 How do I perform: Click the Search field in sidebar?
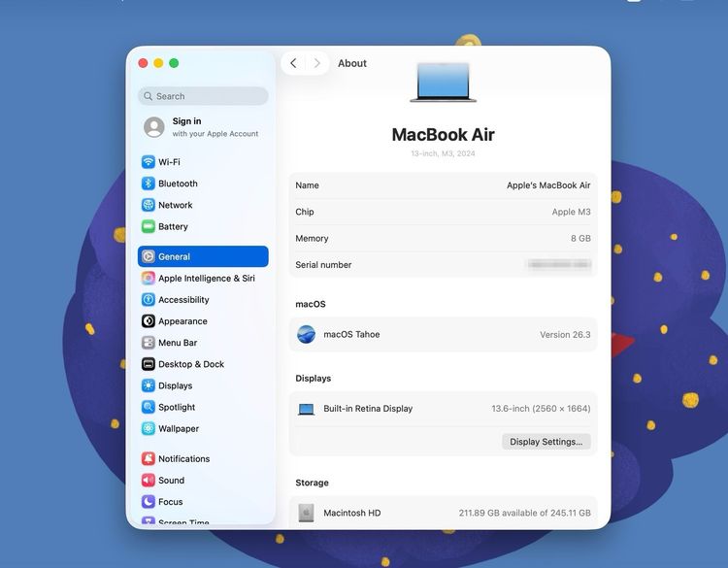tap(203, 96)
